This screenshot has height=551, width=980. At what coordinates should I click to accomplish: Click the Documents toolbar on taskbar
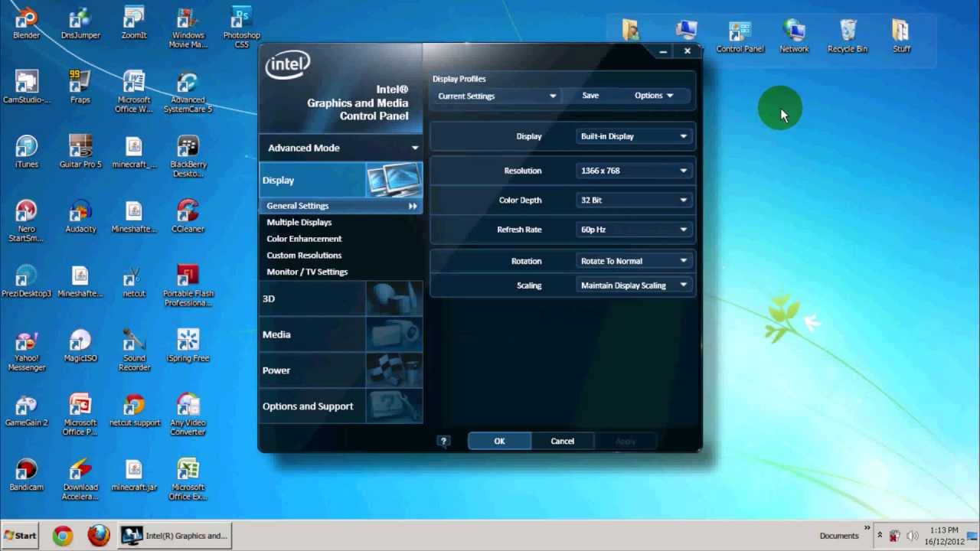pos(839,536)
